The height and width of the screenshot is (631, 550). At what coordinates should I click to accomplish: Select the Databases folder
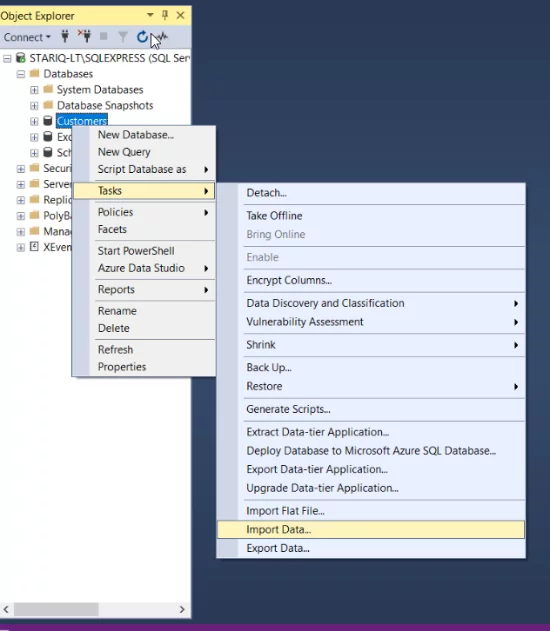point(68,74)
